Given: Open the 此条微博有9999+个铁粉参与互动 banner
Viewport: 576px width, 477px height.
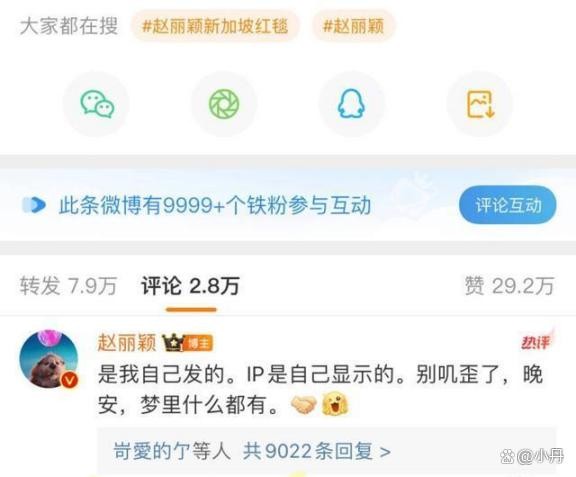Looking at the screenshot, I should point(215,205).
